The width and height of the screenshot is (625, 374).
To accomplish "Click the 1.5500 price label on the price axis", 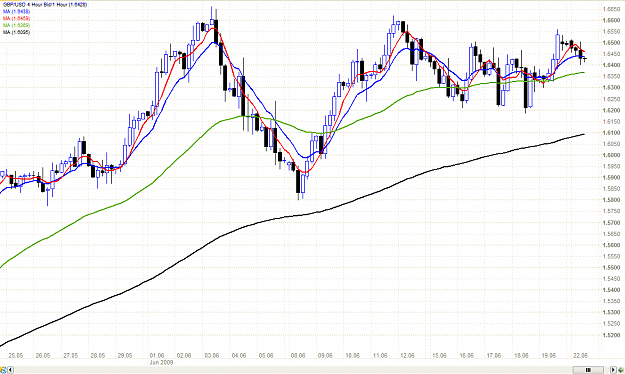I will tap(611, 268).
